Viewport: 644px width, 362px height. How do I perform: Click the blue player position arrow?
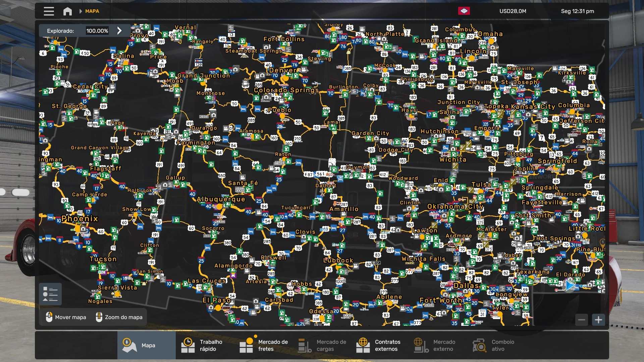[x=570, y=286]
